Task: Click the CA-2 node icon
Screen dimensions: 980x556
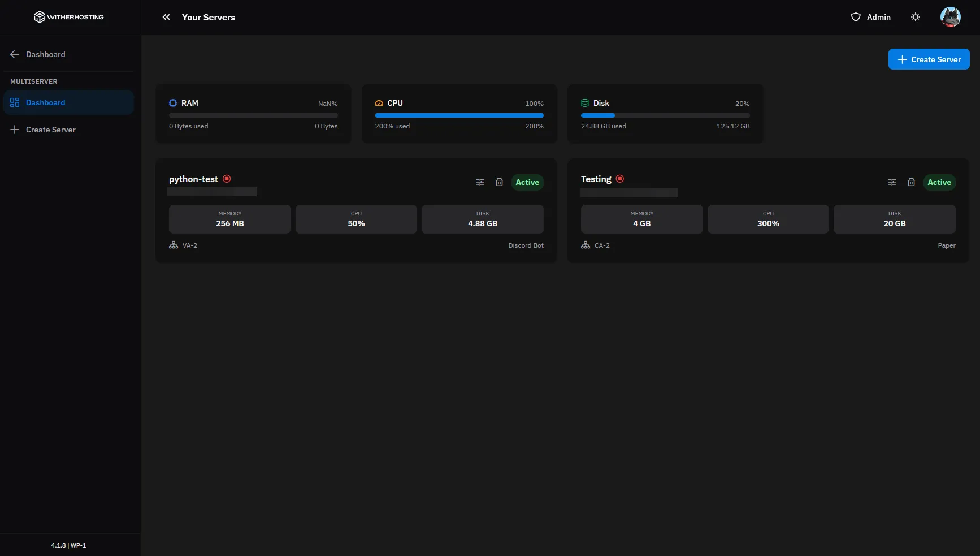Action: tap(586, 245)
